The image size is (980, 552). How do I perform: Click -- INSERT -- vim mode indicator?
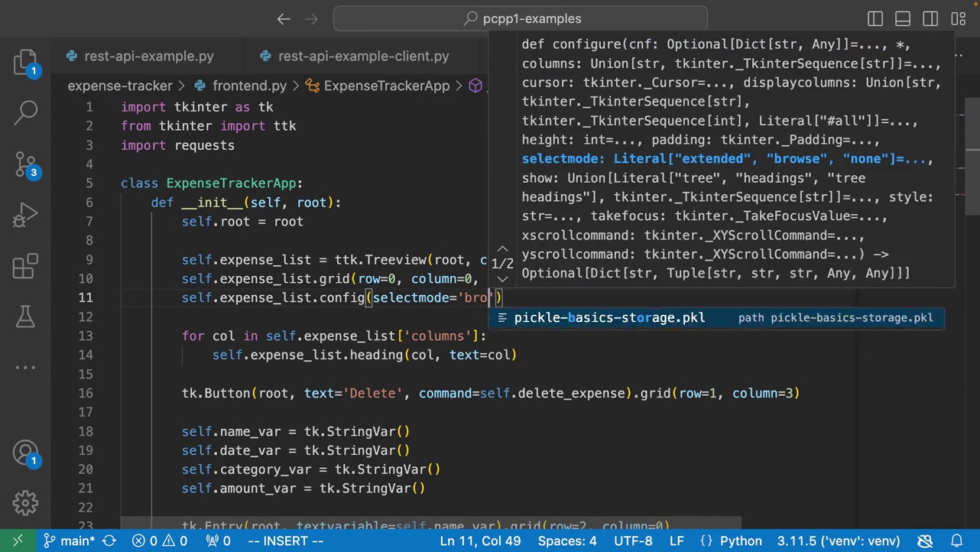click(x=286, y=541)
